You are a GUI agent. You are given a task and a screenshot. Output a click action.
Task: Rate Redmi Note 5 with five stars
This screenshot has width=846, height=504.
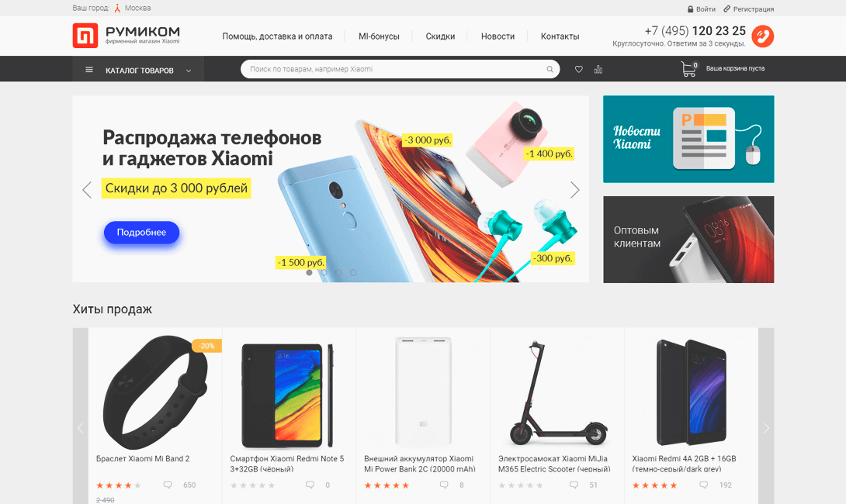click(272, 485)
